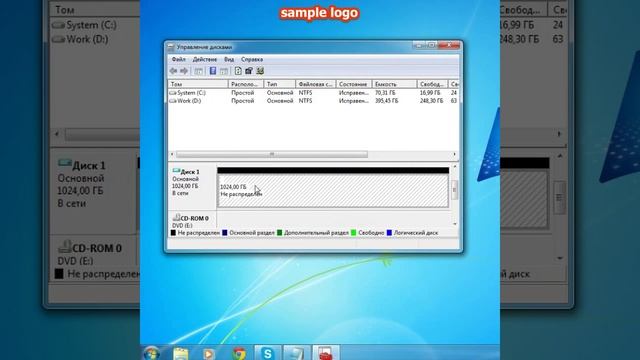Click the 248,30 ГБ free space value in front window
The height and width of the screenshot is (360, 640).
click(x=431, y=101)
